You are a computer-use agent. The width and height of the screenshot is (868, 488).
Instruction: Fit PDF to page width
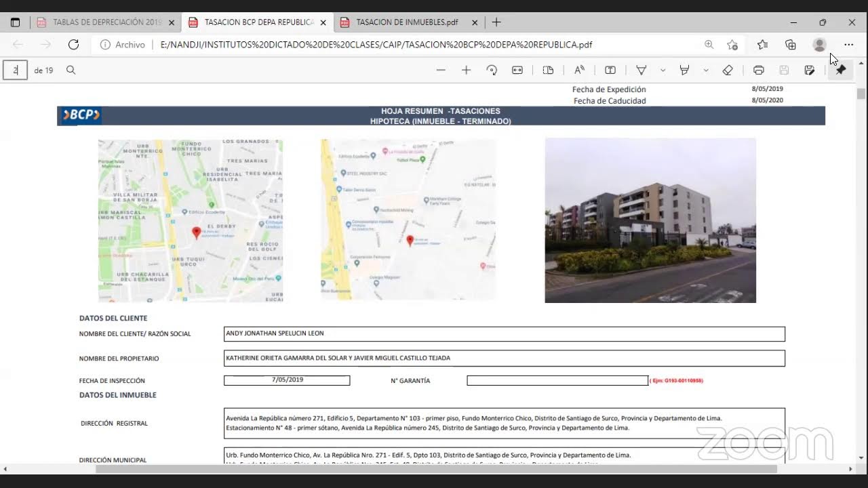coord(517,70)
